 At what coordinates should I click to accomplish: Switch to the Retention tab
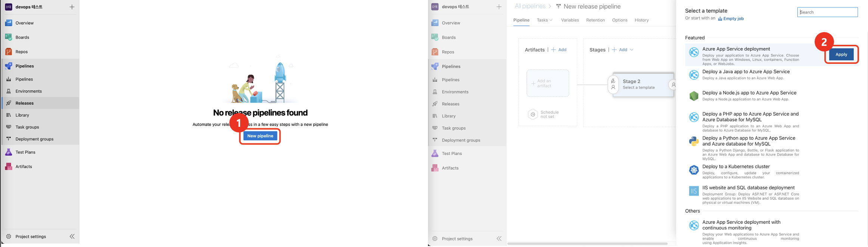(595, 20)
